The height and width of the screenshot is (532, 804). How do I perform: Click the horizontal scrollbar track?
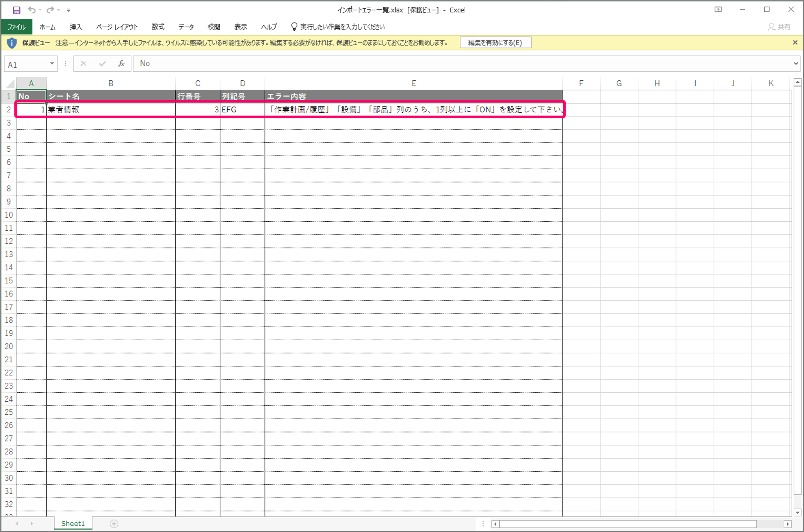tap(770, 524)
